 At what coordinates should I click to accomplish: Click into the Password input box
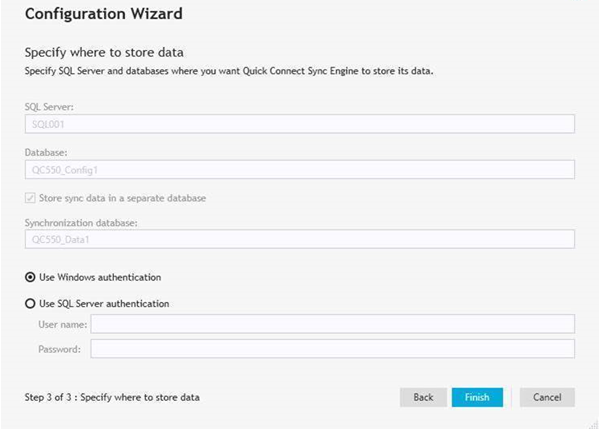click(332, 348)
